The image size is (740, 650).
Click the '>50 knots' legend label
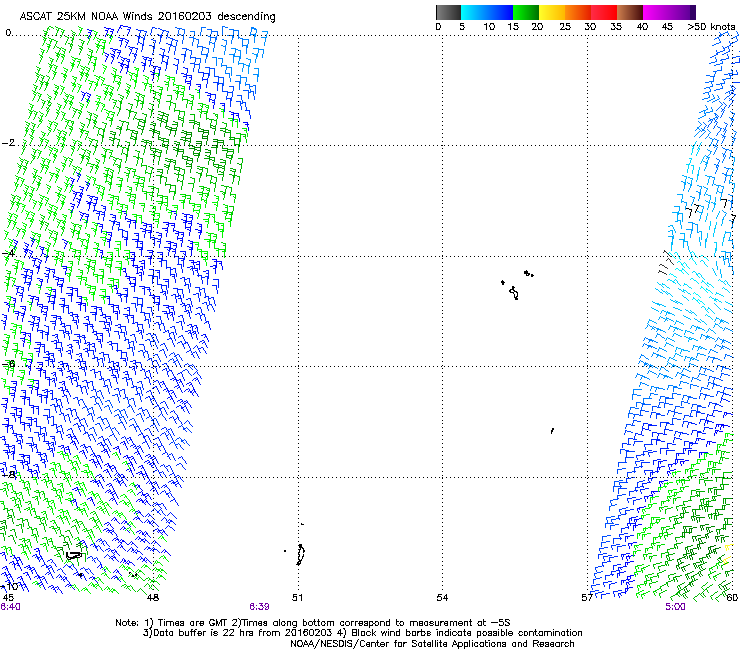pos(711,27)
